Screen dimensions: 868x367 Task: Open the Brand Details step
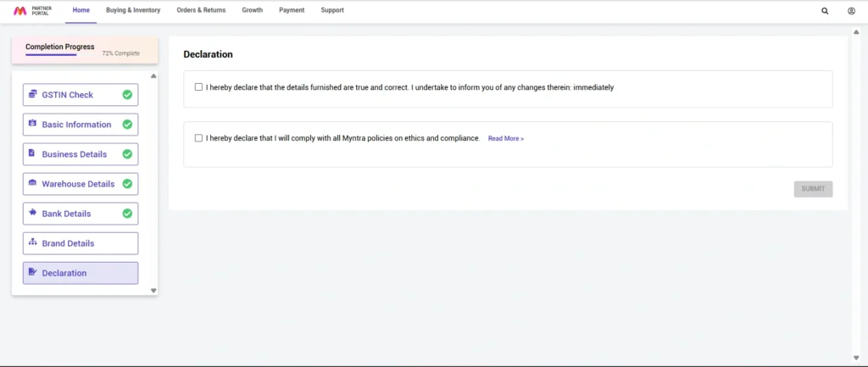click(x=81, y=243)
